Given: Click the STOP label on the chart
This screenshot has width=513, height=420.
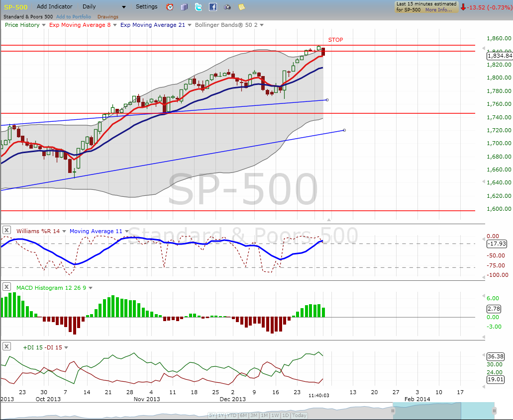Looking at the screenshot, I should (335, 40).
